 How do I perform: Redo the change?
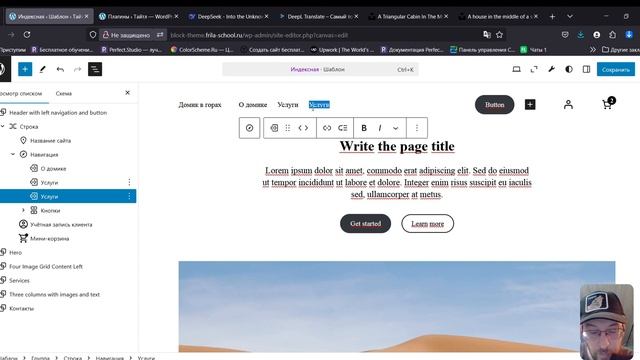point(78,69)
